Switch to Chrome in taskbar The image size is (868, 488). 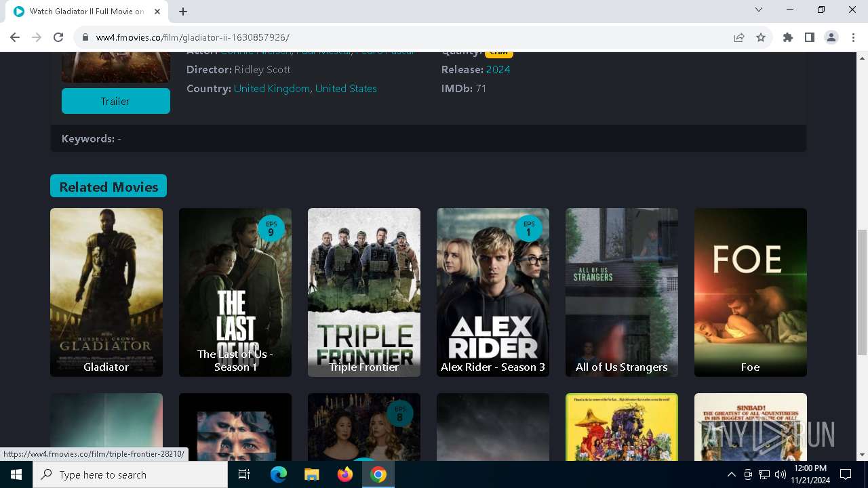378,474
